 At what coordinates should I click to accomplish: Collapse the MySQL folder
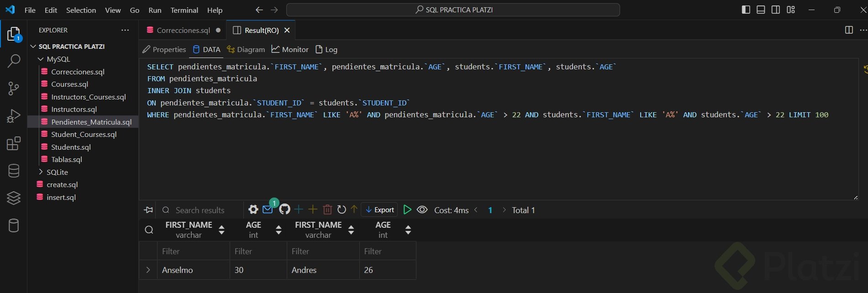pyautogui.click(x=41, y=59)
